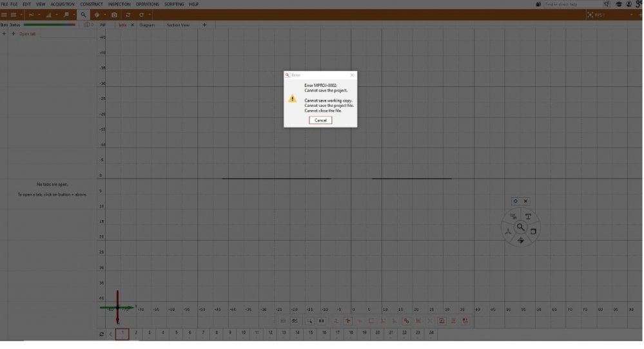Add a new view tab with plus
The image size is (644, 349).
coord(204,25)
